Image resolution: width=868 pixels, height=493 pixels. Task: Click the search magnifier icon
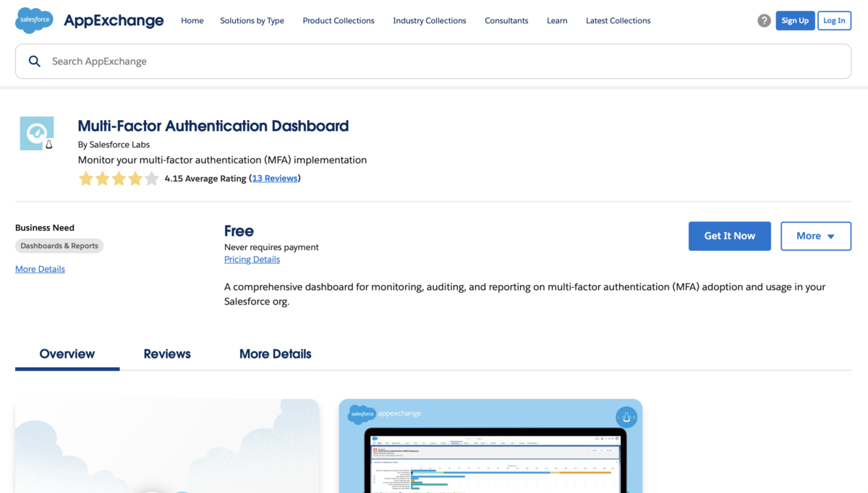pos(34,61)
